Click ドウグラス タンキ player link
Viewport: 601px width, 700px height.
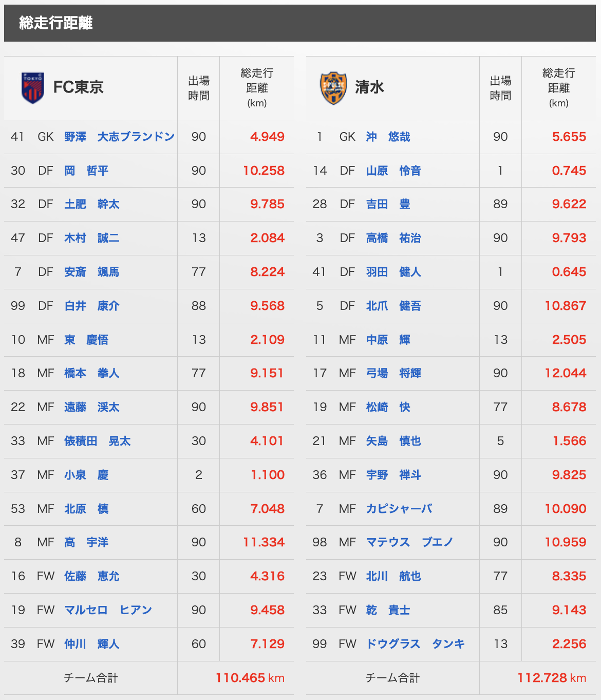pos(415,644)
